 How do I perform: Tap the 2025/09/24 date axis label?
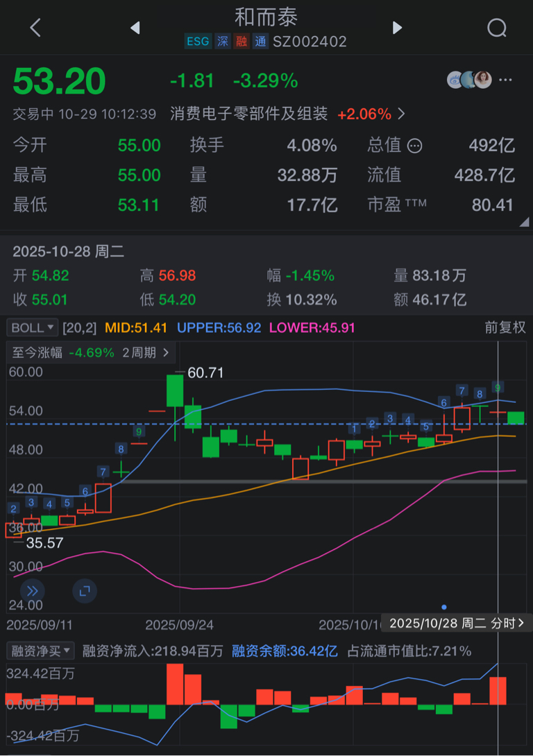[180, 626]
